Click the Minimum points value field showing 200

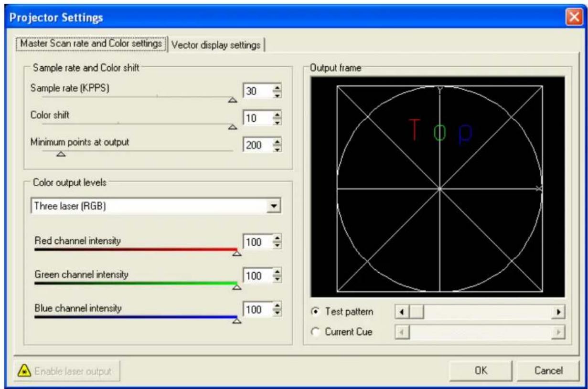point(257,145)
